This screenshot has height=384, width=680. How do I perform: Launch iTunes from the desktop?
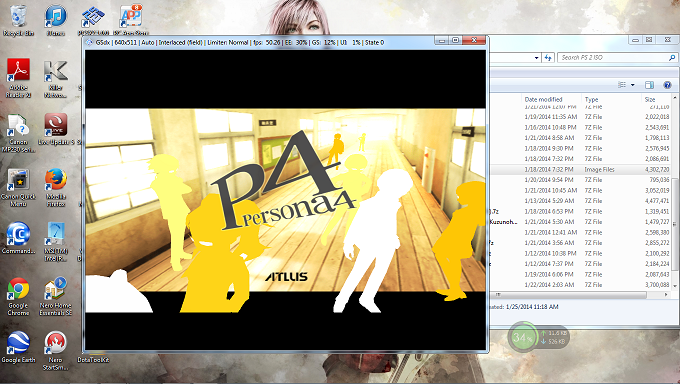coord(56,20)
